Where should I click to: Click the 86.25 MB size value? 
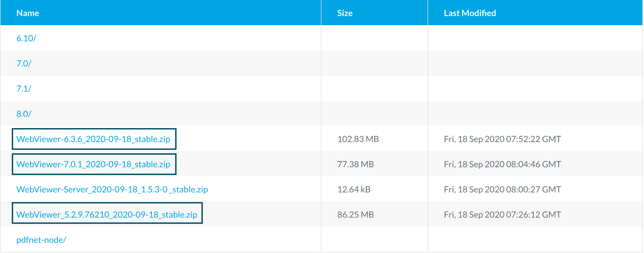(355, 215)
